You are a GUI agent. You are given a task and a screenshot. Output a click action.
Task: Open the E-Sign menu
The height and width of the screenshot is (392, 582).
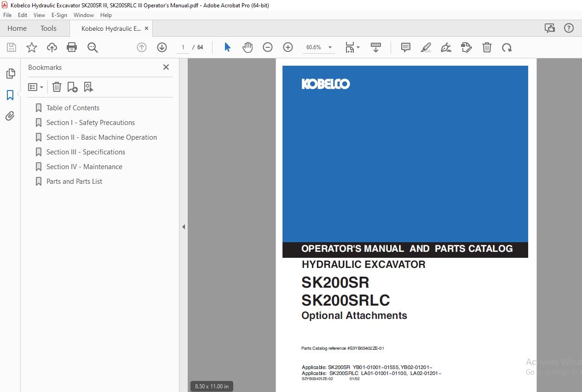click(x=59, y=15)
